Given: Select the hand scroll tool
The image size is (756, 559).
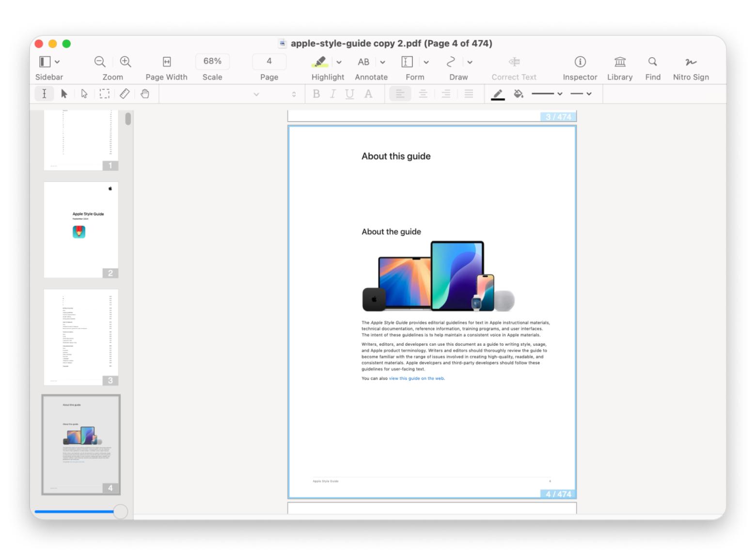Looking at the screenshot, I should pyautogui.click(x=145, y=93).
